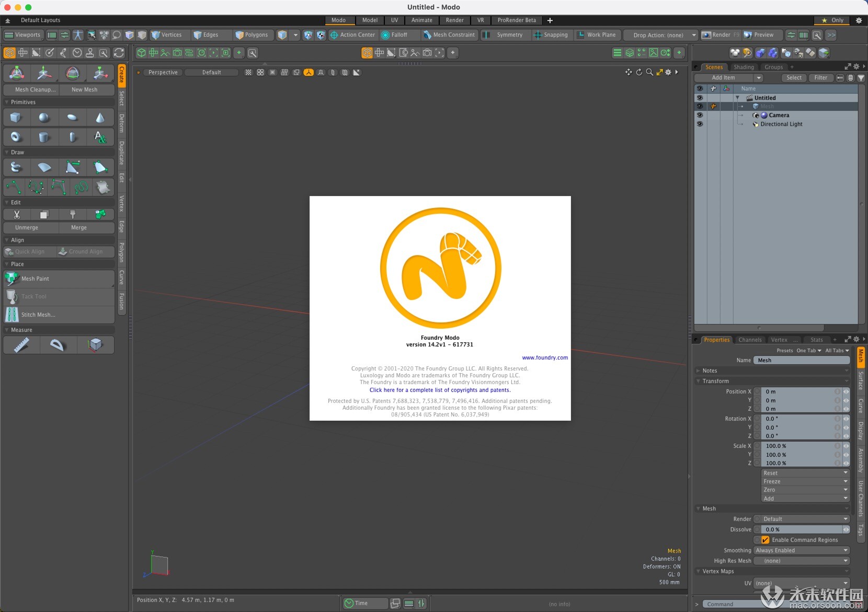The image size is (868, 612).
Task: Switch to the Animate layout tab
Action: tap(421, 20)
